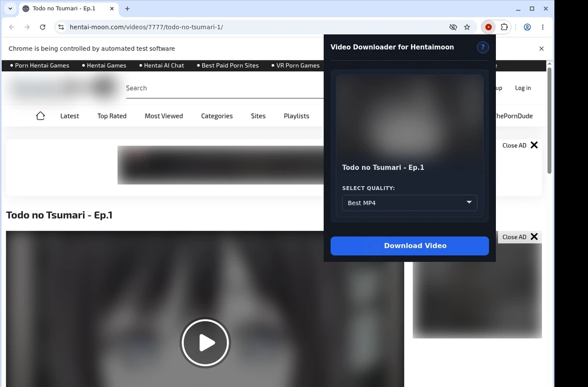Open the Chrome three-dot menu

pos(542,27)
